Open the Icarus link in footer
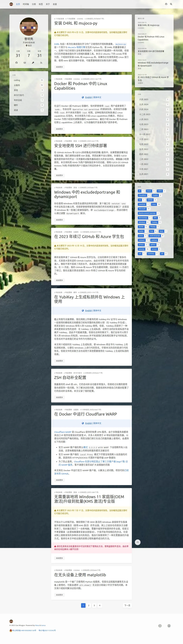 [x=43, y=626]
